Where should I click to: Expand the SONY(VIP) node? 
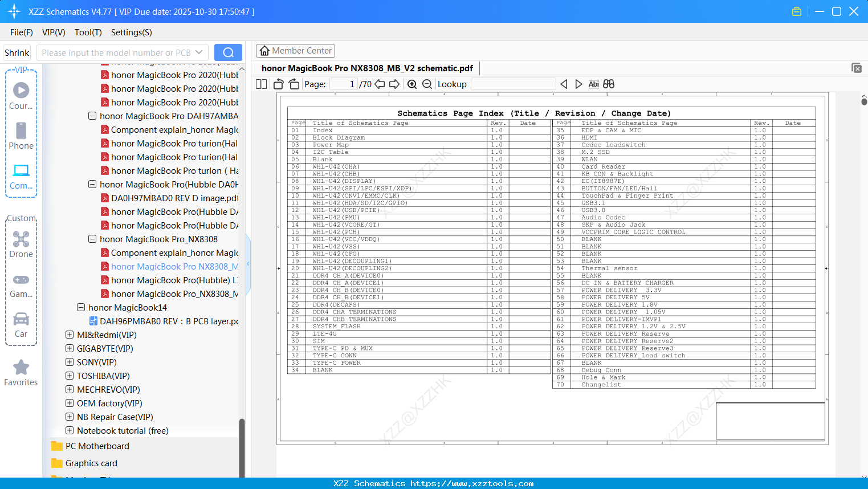(70, 362)
